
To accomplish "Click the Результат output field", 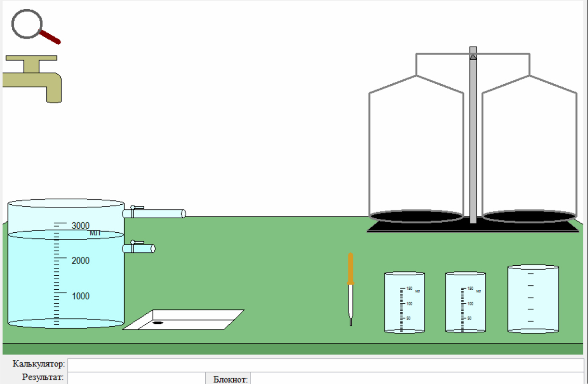I will 137,378.
